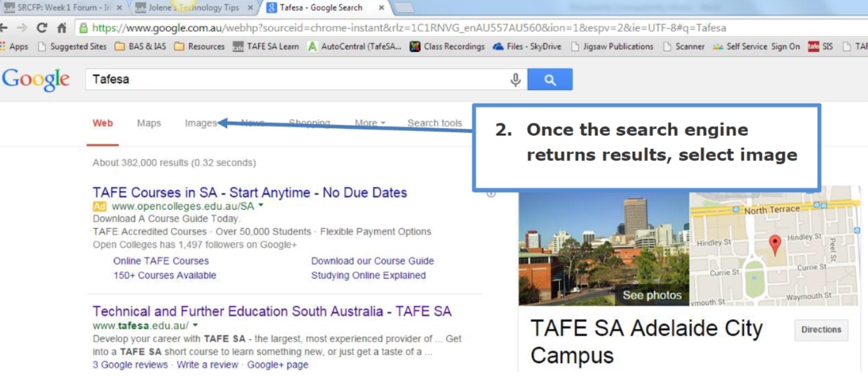
Task: Click the Google logo
Action: tap(36, 80)
